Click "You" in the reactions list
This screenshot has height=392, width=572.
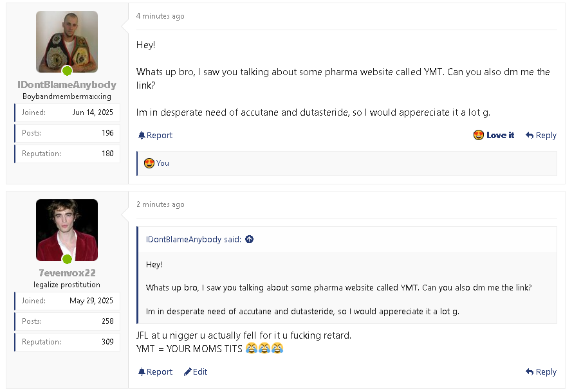pyautogui.click(x=163, y=163)
